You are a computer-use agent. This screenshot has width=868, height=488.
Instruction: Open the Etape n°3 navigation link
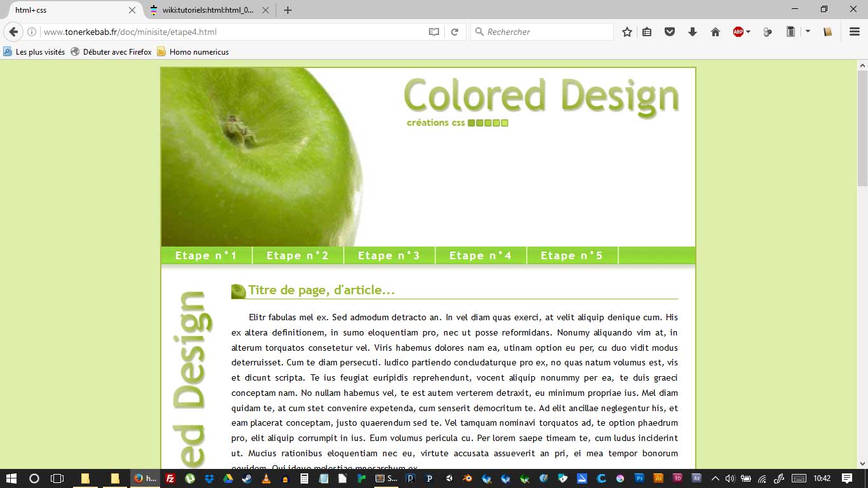(x=389, y=255)
